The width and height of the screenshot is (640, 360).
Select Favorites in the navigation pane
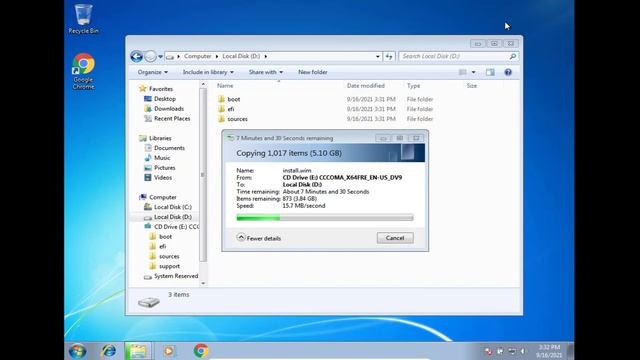pos(156,89)
